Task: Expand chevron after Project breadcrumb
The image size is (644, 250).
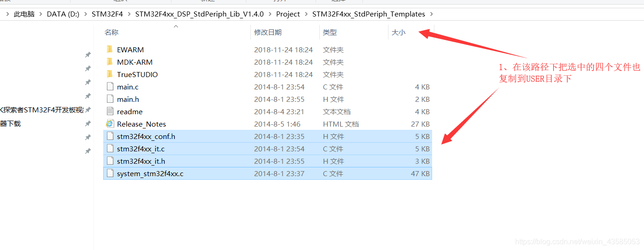Action: click(x=306, y=14)
